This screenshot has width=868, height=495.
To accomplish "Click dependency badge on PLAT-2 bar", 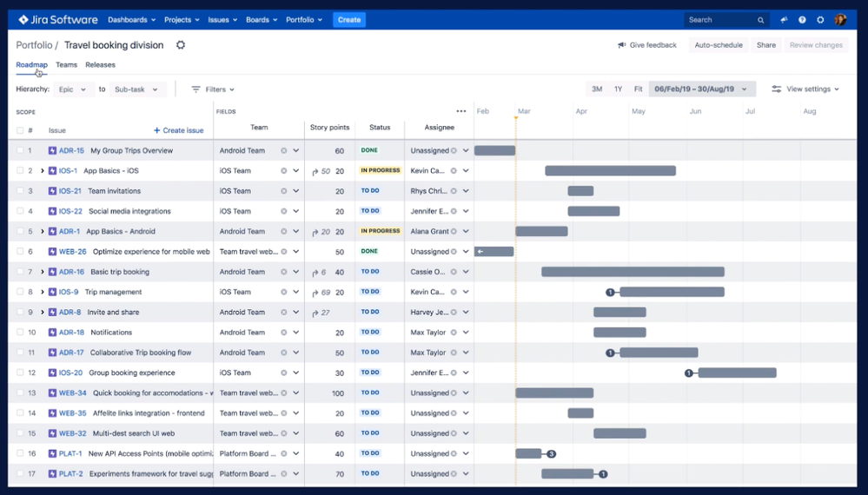I will coord(603,474).
